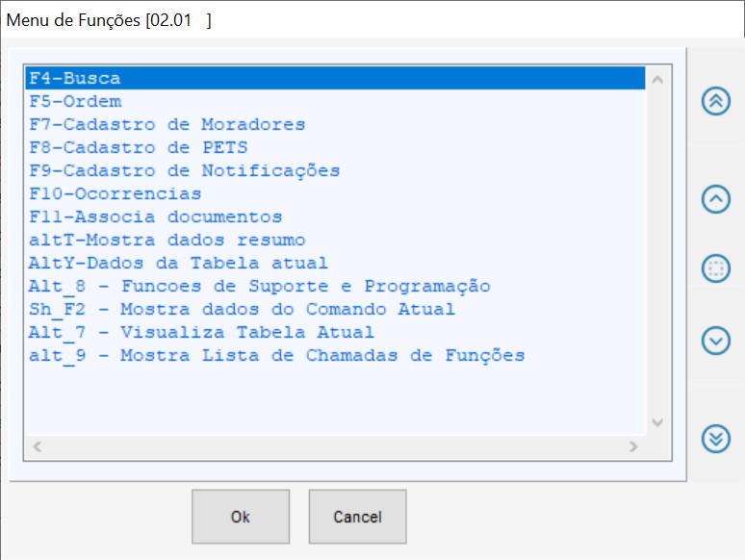The height and width of the screenshot is (560, 745).
Task: Jump to last item with double-down arrow icon
Action: (715, 438)
